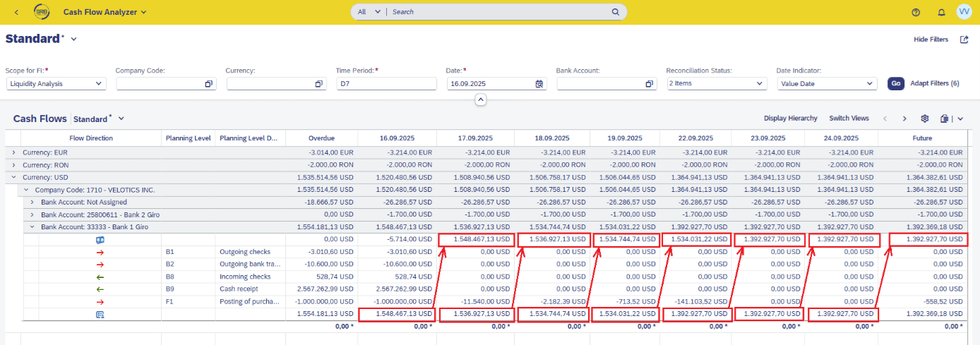Open the Date field calendar picker
Screen dimensions: 980x345
(539, 83)
